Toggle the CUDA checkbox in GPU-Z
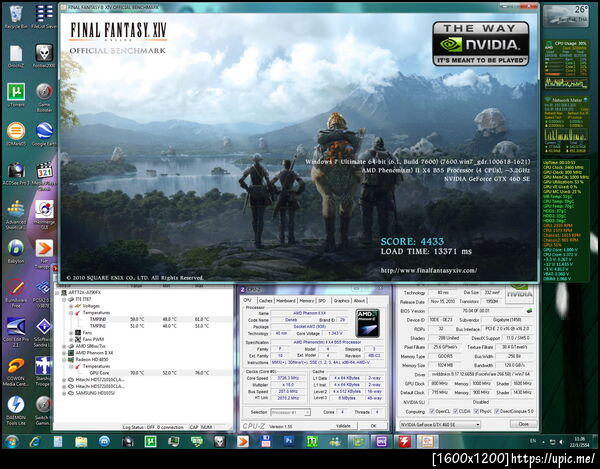The width and height of the screenshot is (600, 469). (455, 411)
